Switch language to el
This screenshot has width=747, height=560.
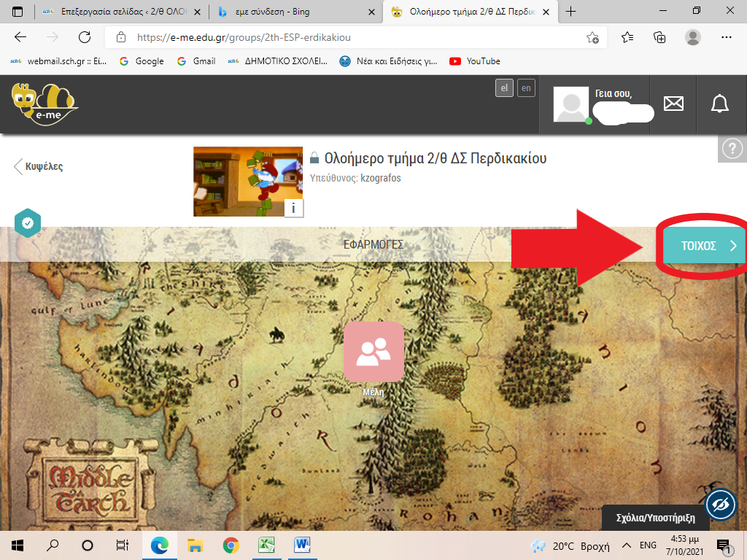[503, 88]
